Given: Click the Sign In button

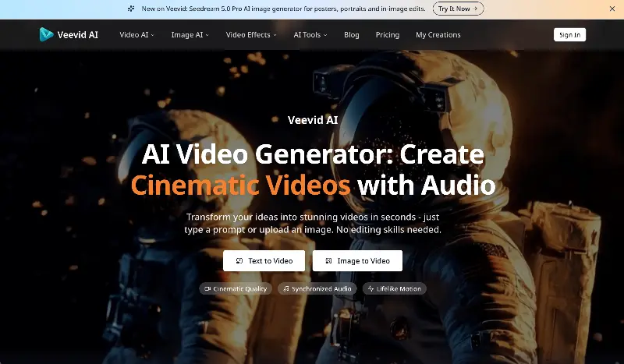Looking at the screenshot, I should pos(569,34).
